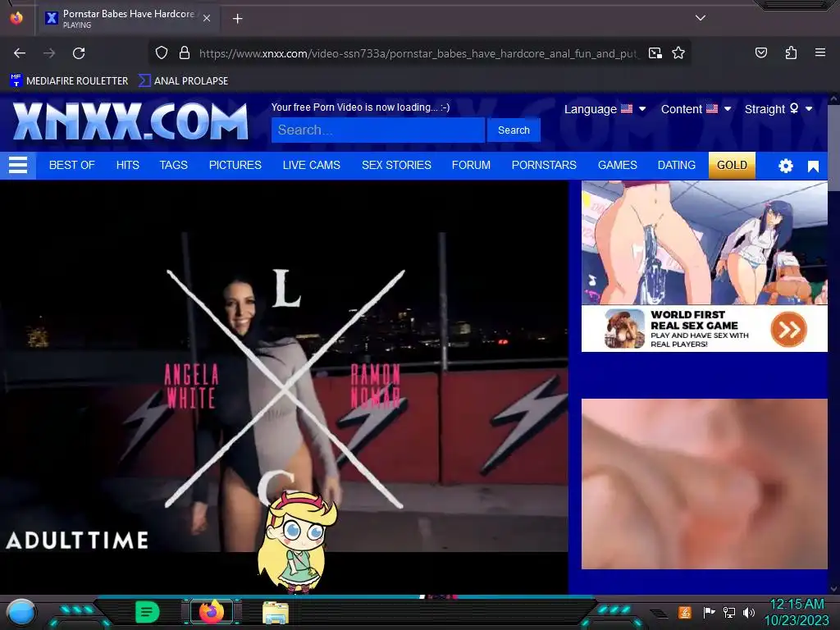Click the Firefox icon at the tab bar start
Viewport: 840px width, 630px height.
16,18
